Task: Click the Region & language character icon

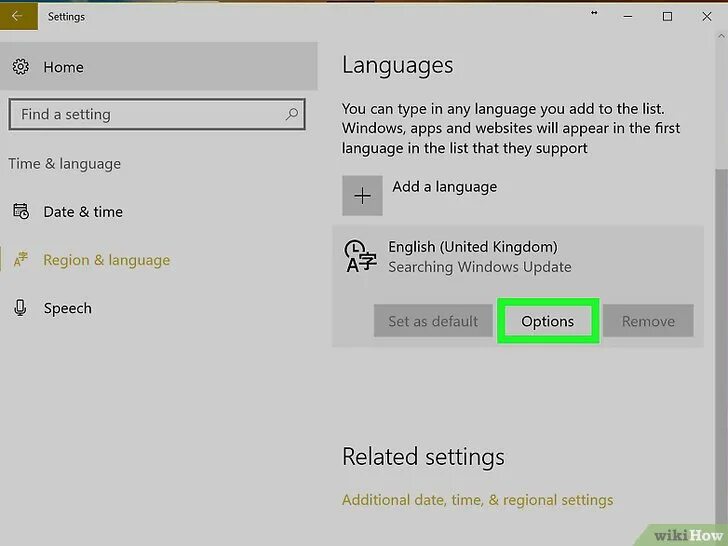Action: point(21,260)
